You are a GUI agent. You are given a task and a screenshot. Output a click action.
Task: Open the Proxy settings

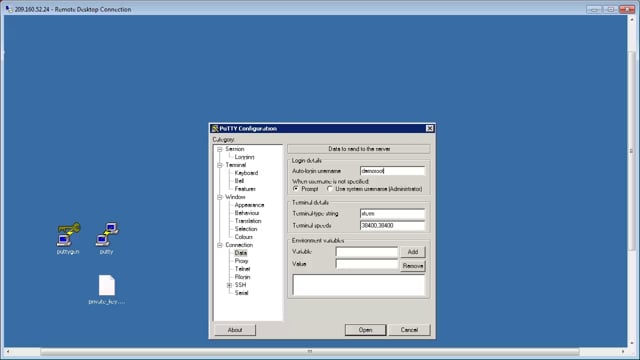pyautogui.click(x=241, y=261)
